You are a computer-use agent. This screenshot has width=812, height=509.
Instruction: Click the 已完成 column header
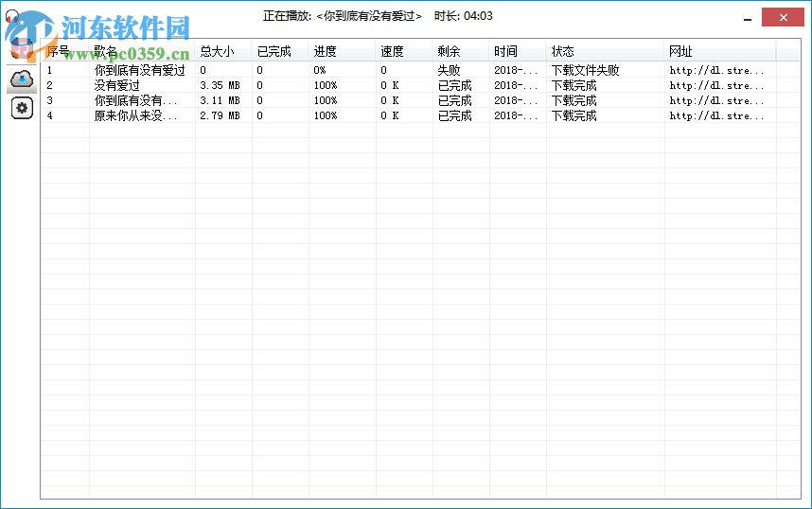click(x=279, y=51)
